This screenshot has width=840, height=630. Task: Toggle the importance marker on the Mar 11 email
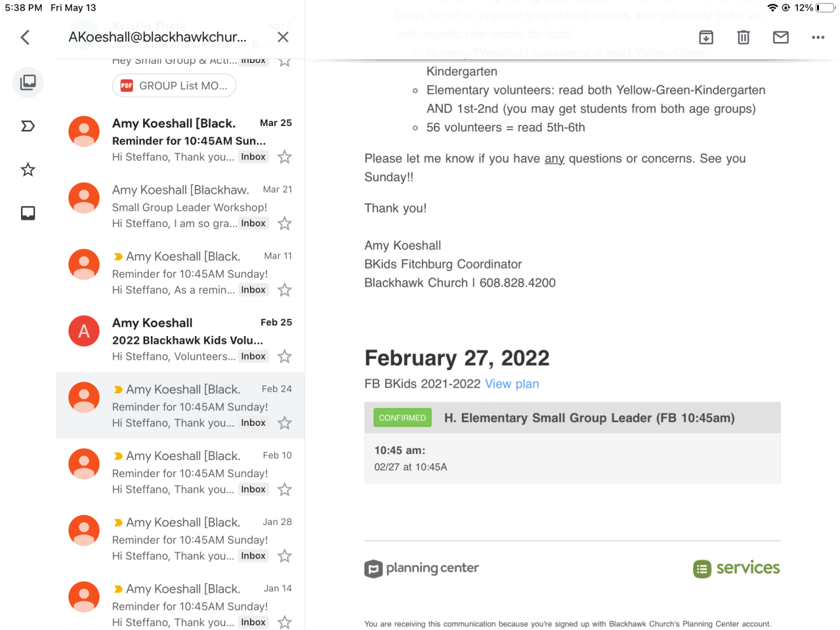point(118,257)
